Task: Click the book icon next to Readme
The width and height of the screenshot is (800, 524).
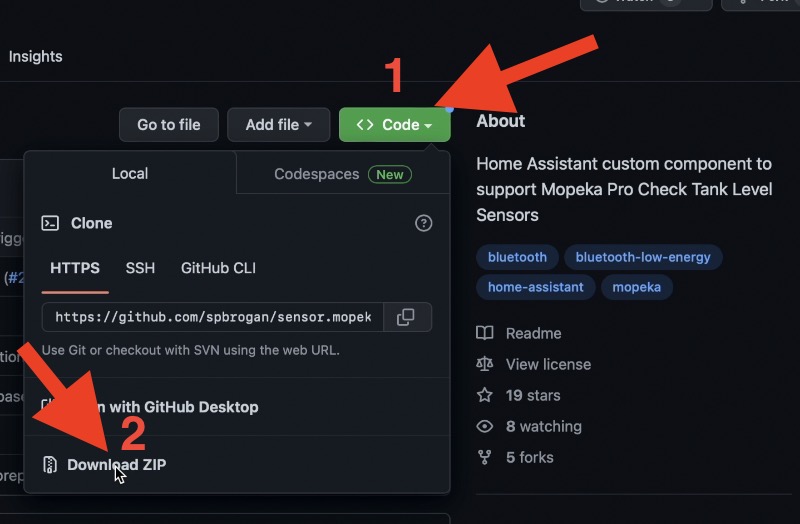Action: point(485,333)
